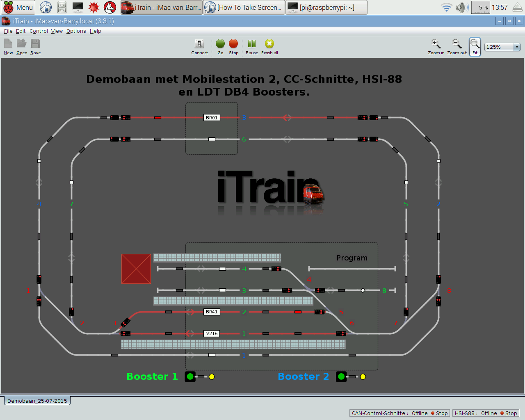Click the Program track label
This screenshot has width=525, height=420.
pos(352,258)
